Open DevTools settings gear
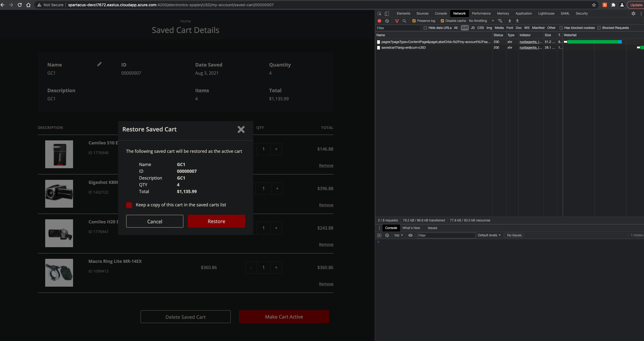Screen dimensions: 644x341 click(x=633, y=14)
